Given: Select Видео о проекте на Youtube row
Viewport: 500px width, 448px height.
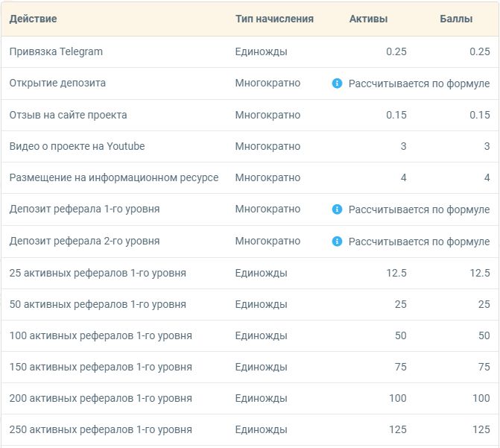Looking at the screenshot, I should (x=250, y=146).
